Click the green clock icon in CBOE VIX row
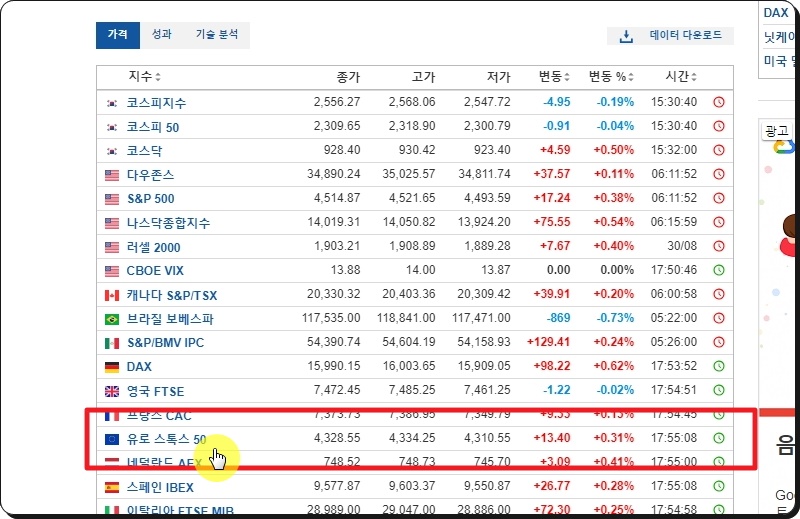Screen dimensions: 800x519 click(719, 270)
